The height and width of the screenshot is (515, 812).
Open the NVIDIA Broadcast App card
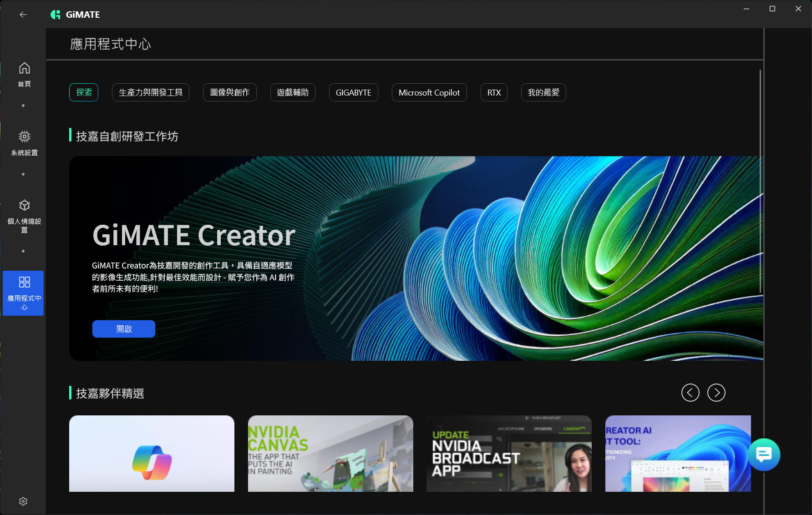(x=509, y=454)
